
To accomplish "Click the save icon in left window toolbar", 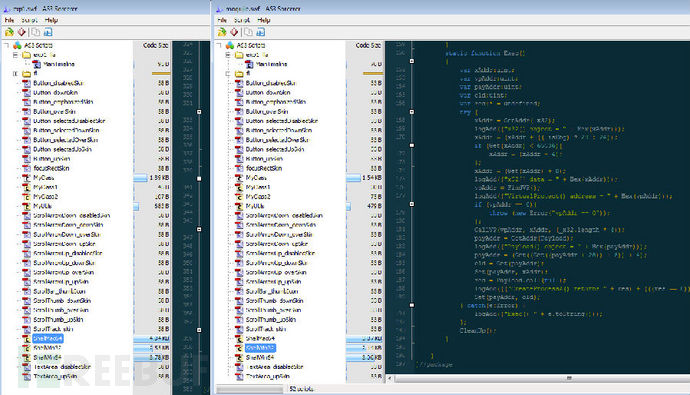I will coord(48,32).
